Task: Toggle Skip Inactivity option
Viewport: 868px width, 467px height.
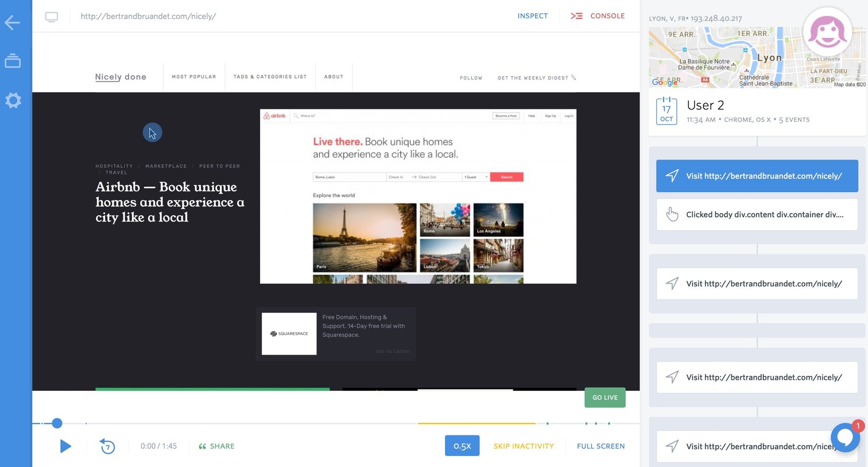Action: [x=524, y=446]
